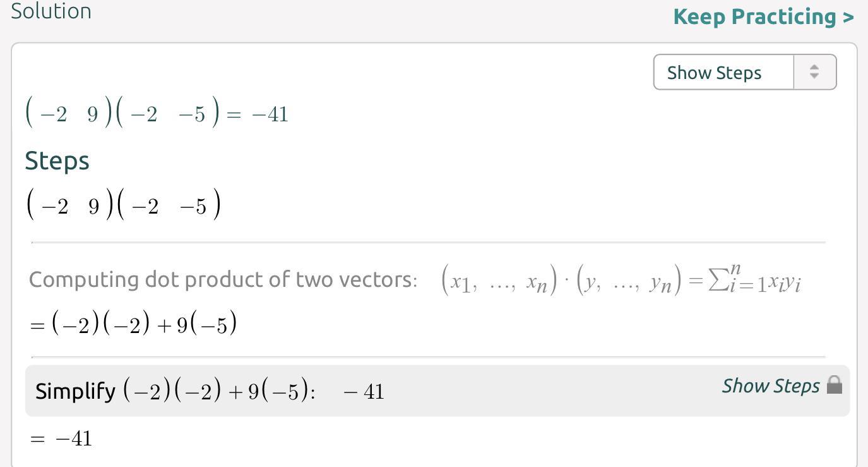Click the vector expression under Steps
The height and width of the screenshot is (467, 868).
coord(123,205)
